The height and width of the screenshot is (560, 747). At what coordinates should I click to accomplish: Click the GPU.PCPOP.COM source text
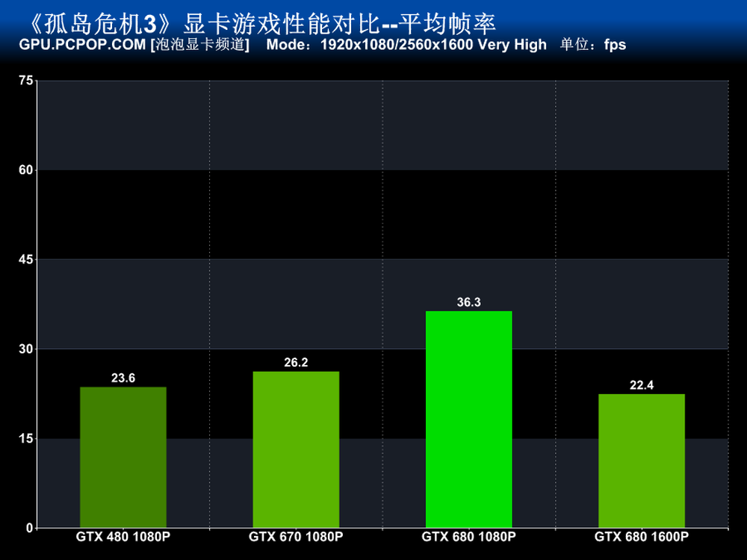82,45
